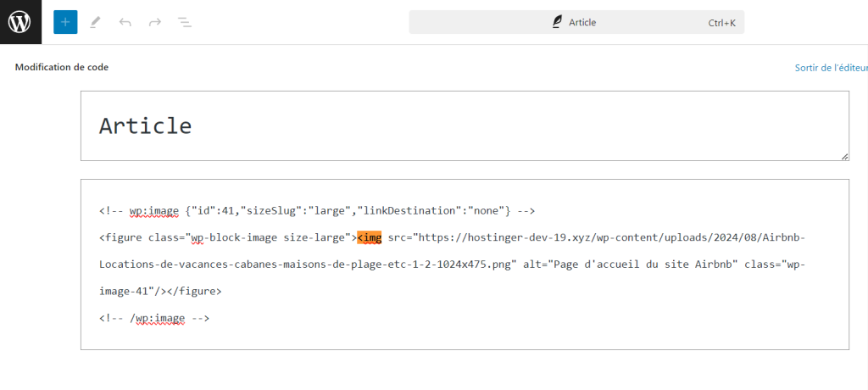
Task: Select the Tools pencil icon
Action: pyautogui.click(x=95, y=22)
